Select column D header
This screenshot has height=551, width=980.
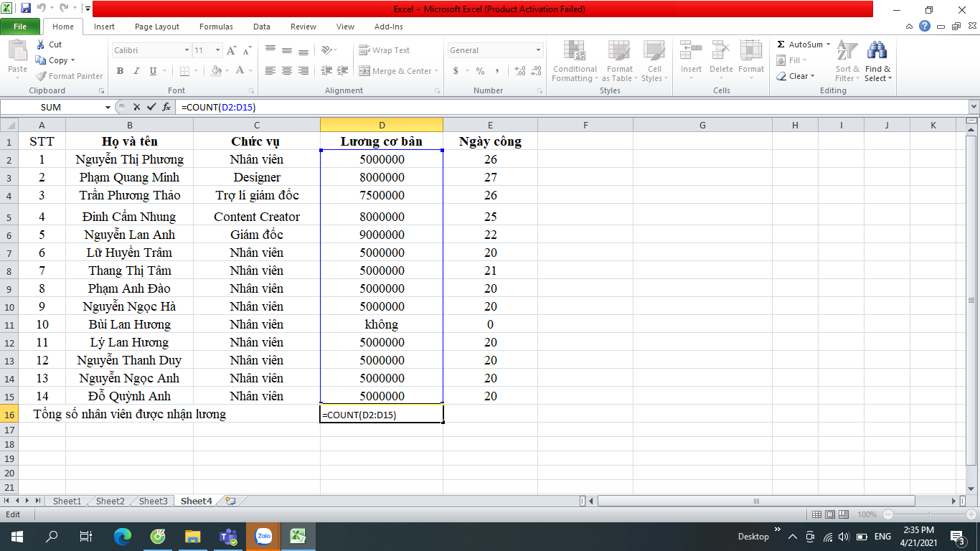point(382,125)
